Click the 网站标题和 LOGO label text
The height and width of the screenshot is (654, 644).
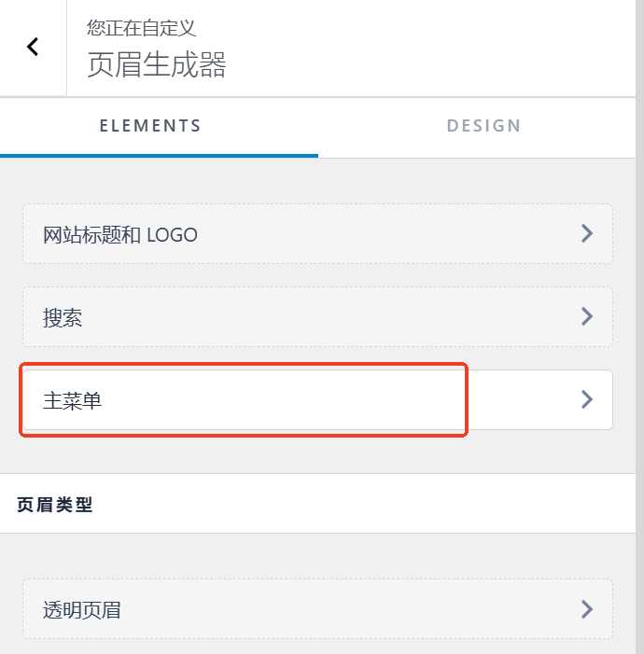point(120,235)
